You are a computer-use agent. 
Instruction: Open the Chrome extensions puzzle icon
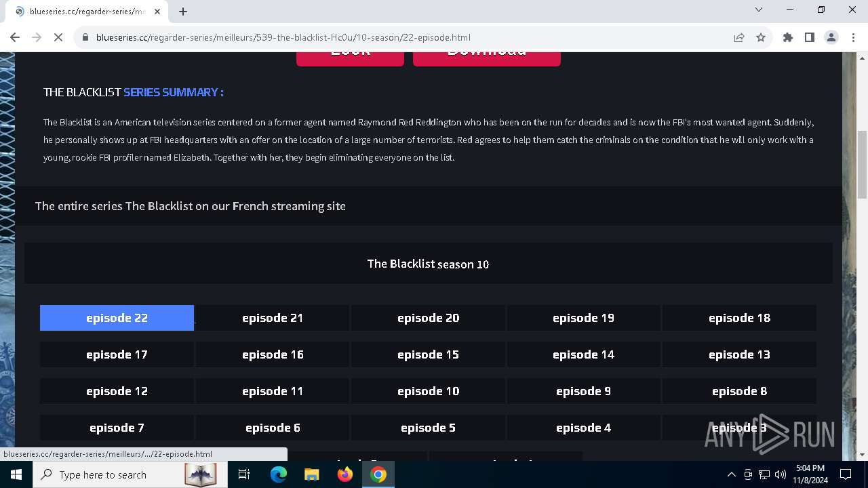[788, 37]
